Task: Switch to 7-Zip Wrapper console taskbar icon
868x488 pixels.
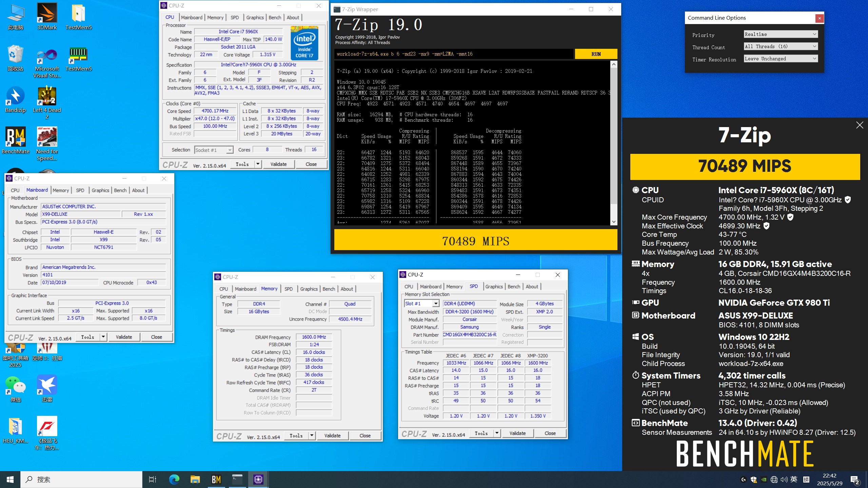Action: pos(237,479)
